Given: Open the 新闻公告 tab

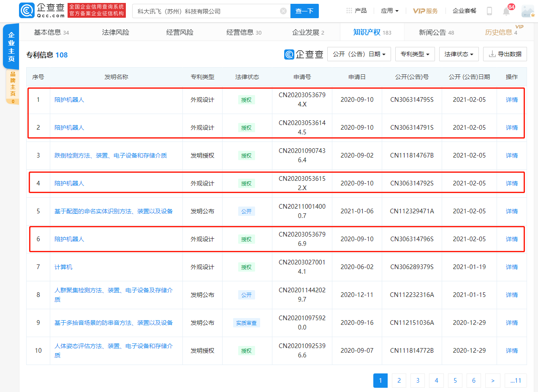Looking at the screenshot, I should (436, 32).
